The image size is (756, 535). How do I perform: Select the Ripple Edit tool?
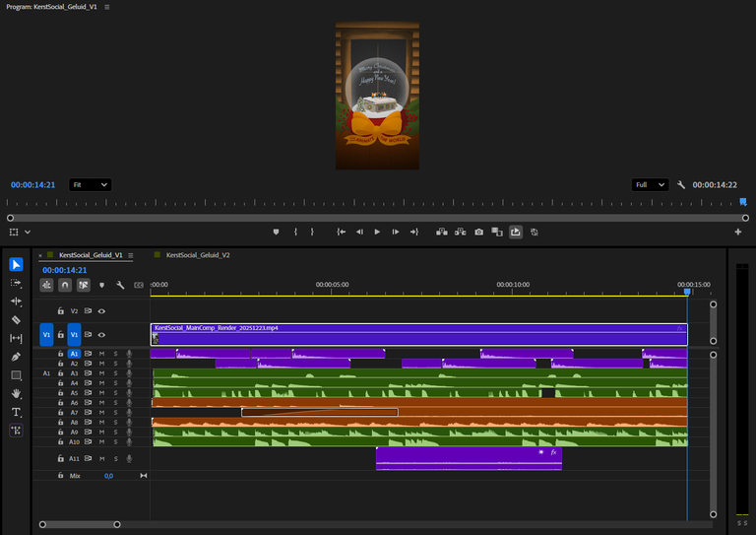pyautogui.click(x=16, y=301)
